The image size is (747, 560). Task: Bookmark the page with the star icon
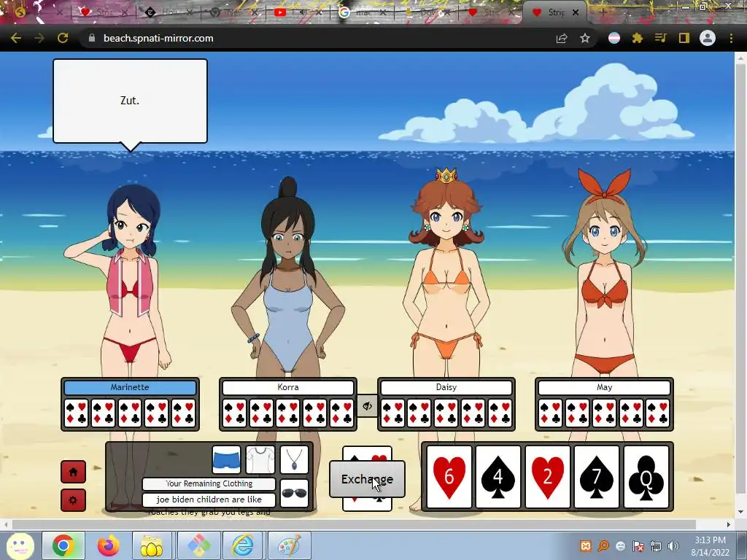[x=585, y=38]
